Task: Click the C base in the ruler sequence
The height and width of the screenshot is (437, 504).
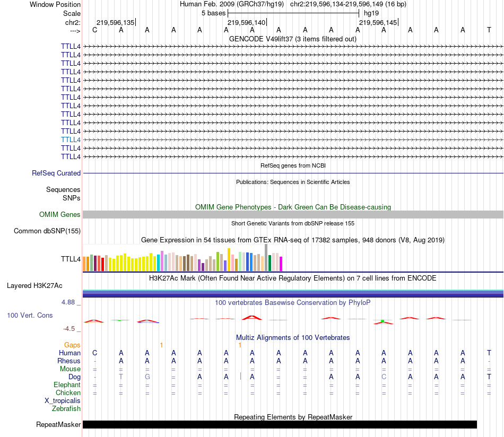Action: click(94, 30)
